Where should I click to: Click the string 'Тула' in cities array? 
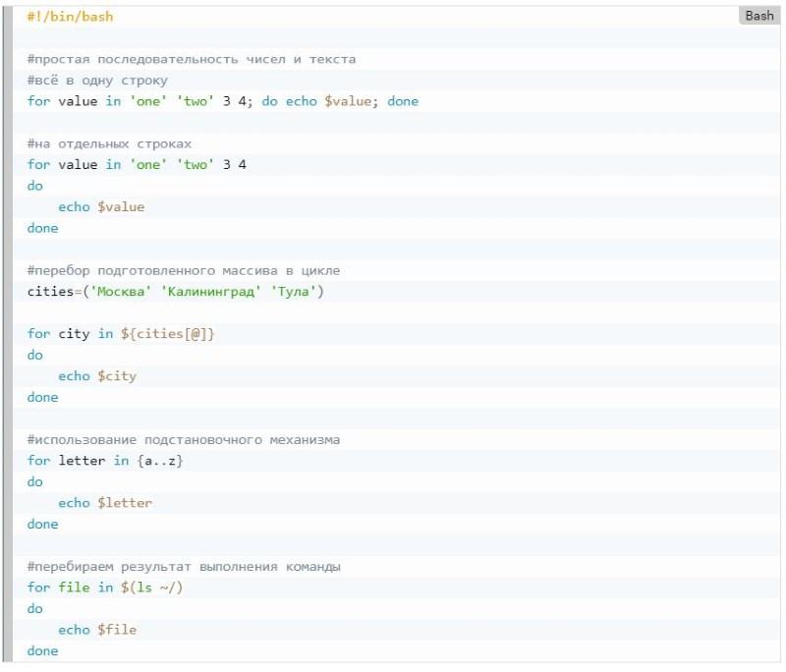pyautogui.click(x=293, y=292)
